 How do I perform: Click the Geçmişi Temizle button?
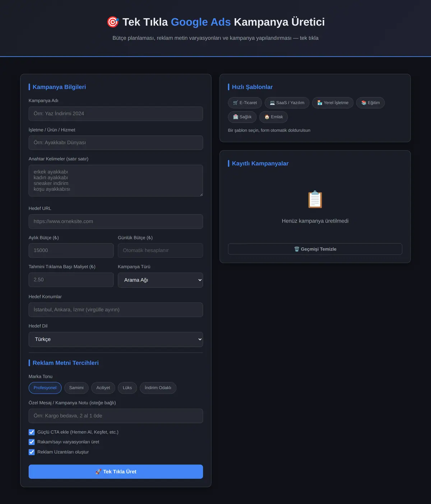315,249
